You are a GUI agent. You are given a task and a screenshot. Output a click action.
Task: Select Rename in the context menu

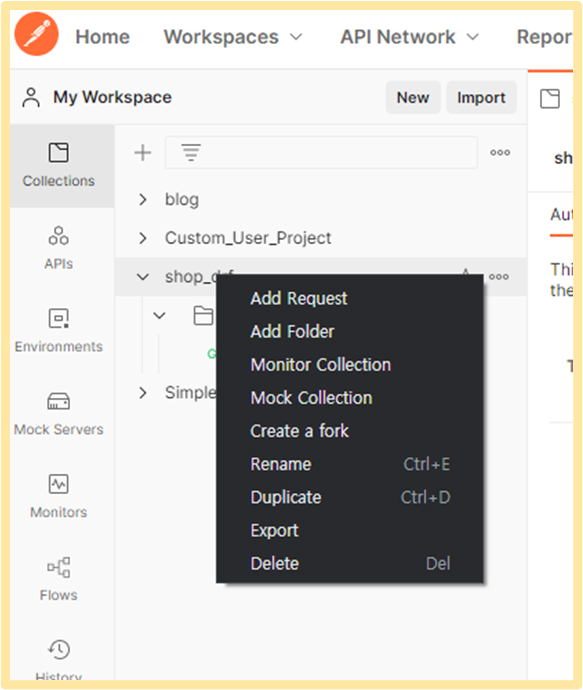[x=350, y=464]
